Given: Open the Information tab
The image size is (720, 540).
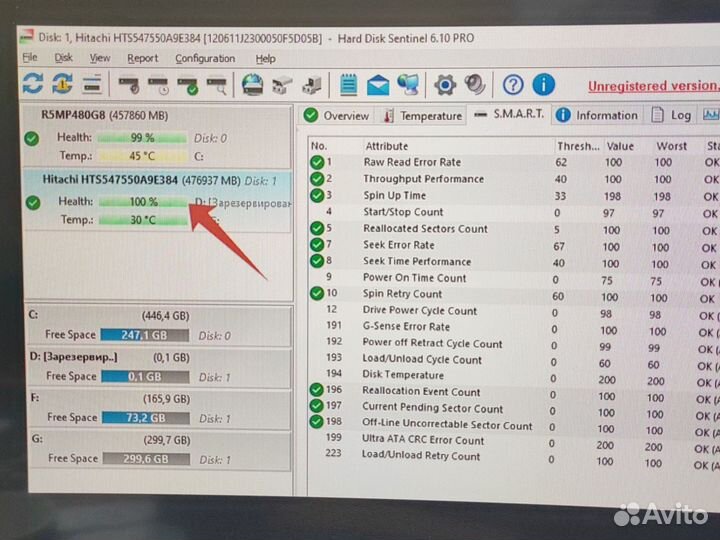Looking at the screenshot, I should pyautogui.click(x=596, y=115).
